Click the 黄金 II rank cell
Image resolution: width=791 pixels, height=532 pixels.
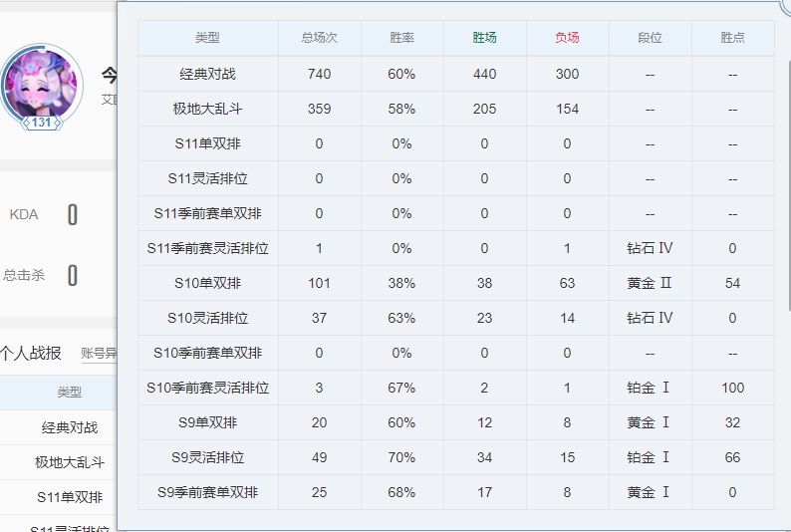pos(650,283)
